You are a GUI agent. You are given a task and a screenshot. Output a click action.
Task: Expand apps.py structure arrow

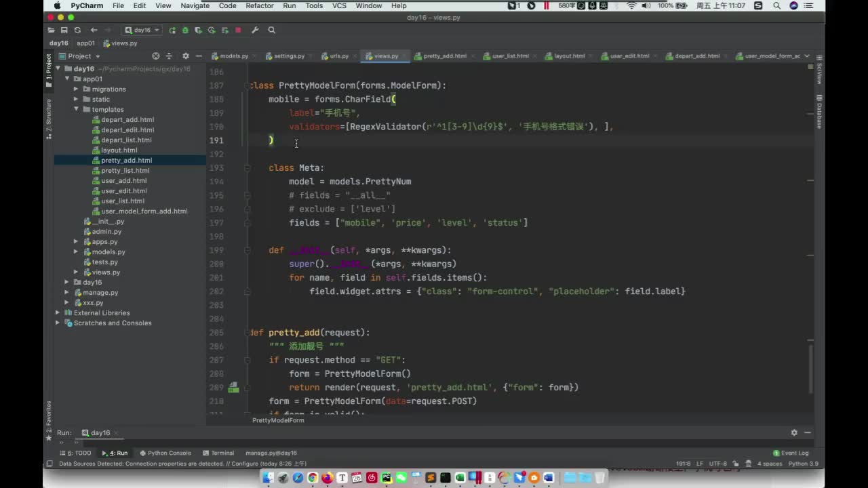pos(76,242)
